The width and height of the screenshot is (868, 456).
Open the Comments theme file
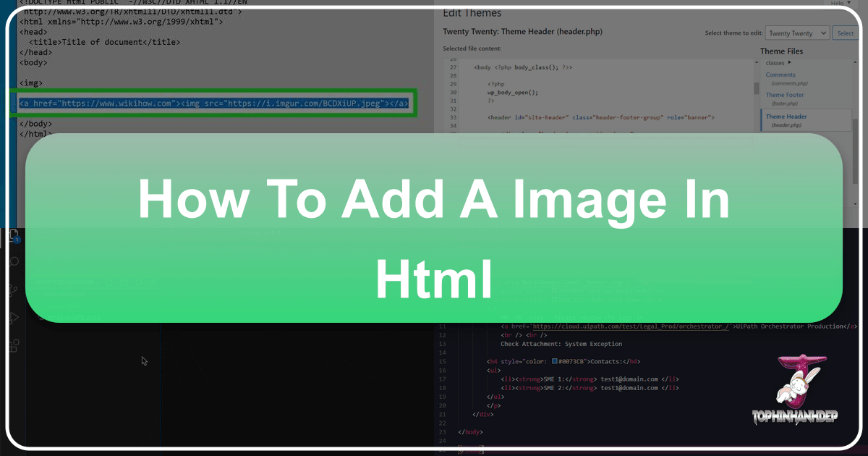point(780,75)
